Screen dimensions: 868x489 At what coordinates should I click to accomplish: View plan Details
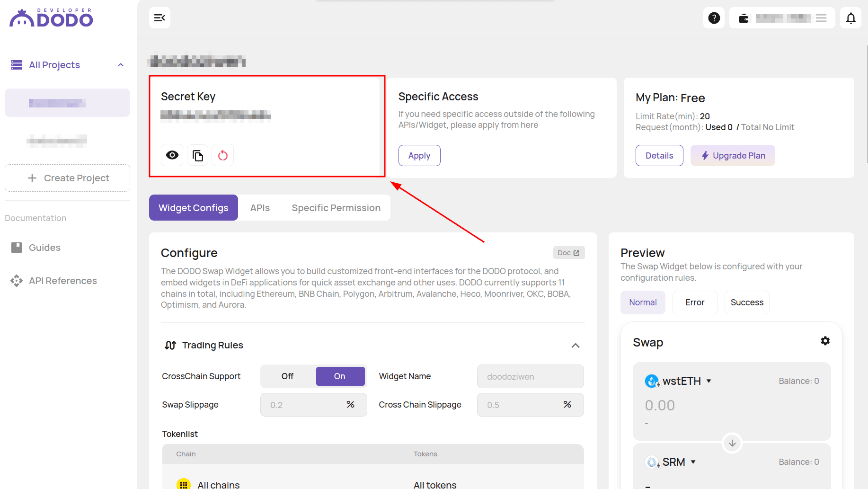point(659,155)
